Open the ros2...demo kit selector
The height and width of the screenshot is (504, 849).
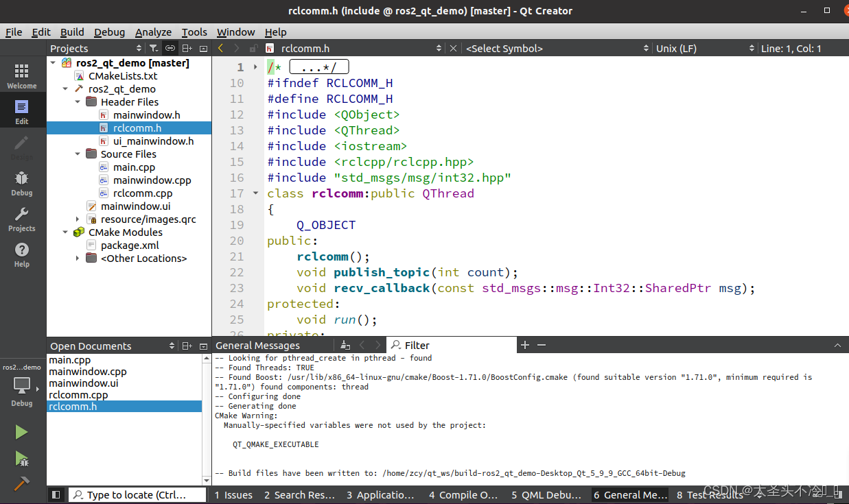[x=22, y=385]
